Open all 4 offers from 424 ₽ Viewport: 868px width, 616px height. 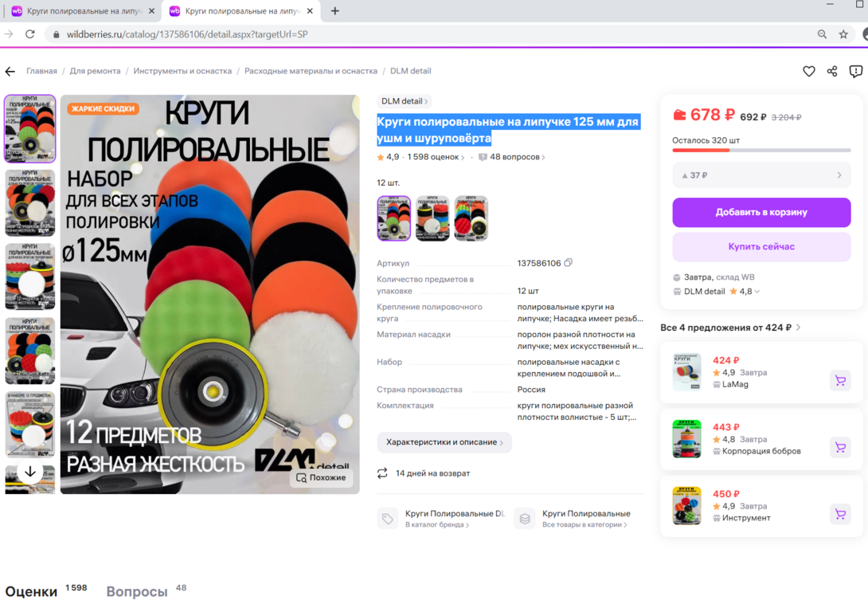(x=730, y=328)
